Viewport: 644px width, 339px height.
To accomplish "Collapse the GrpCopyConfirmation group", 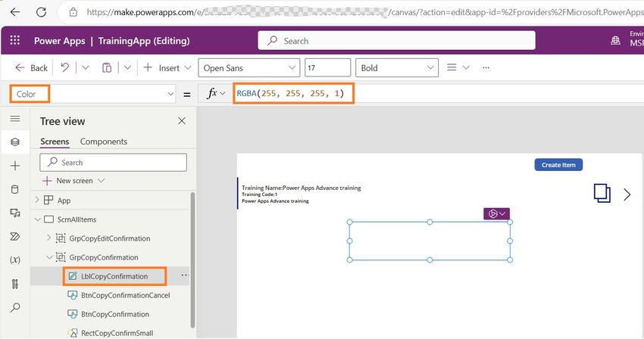I will 49,257.
